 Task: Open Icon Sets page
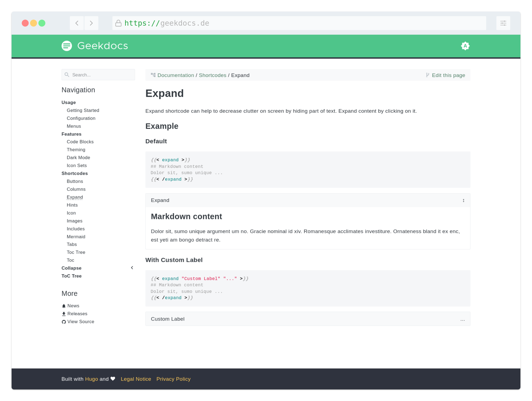(x=77, y=165)
